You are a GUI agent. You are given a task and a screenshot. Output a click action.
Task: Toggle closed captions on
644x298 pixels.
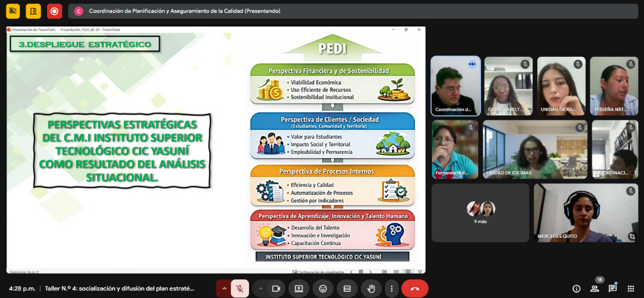pyautogui.click(x=347, y=288)
